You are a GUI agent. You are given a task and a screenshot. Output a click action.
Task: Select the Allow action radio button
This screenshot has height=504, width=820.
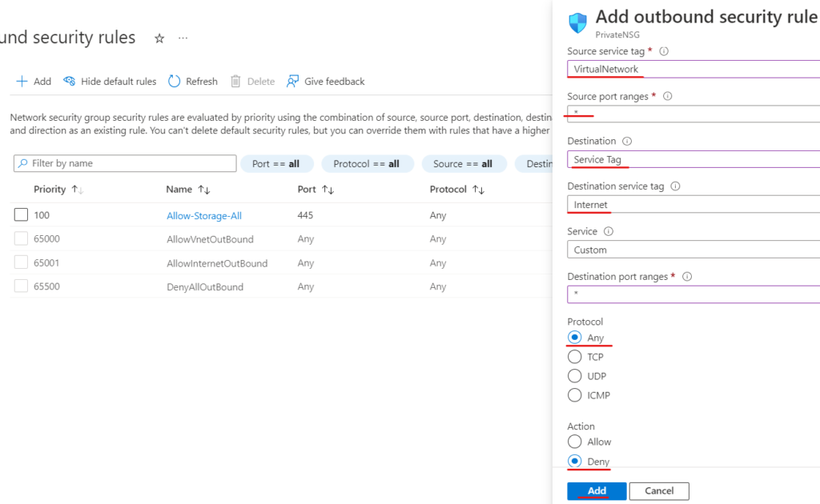pos(574,442)
